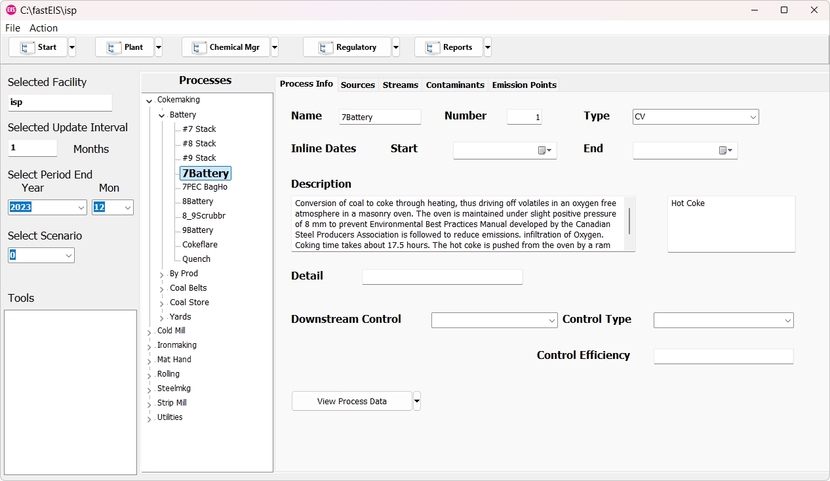Image resolution: width=830 pixels, height=481 pixels.
Task: Click the Control Efficiency input field
Action: point(723,356)
